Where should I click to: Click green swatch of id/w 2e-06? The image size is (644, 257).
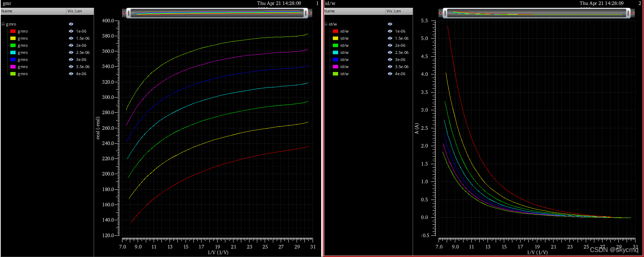tap(335, 45)
